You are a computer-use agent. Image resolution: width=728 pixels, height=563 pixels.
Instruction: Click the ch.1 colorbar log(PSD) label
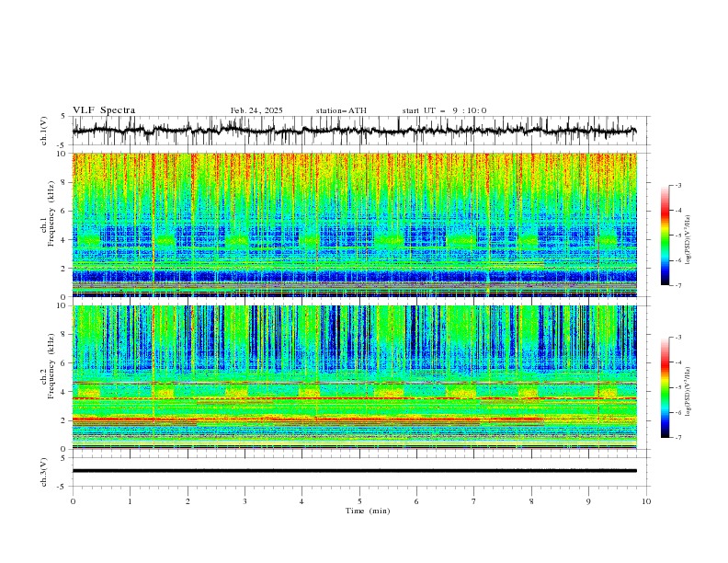point(688,240)
